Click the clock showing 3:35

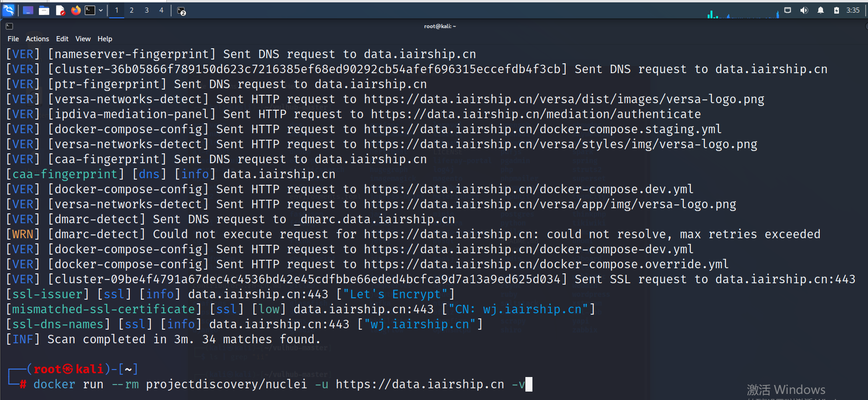[853, 10]
